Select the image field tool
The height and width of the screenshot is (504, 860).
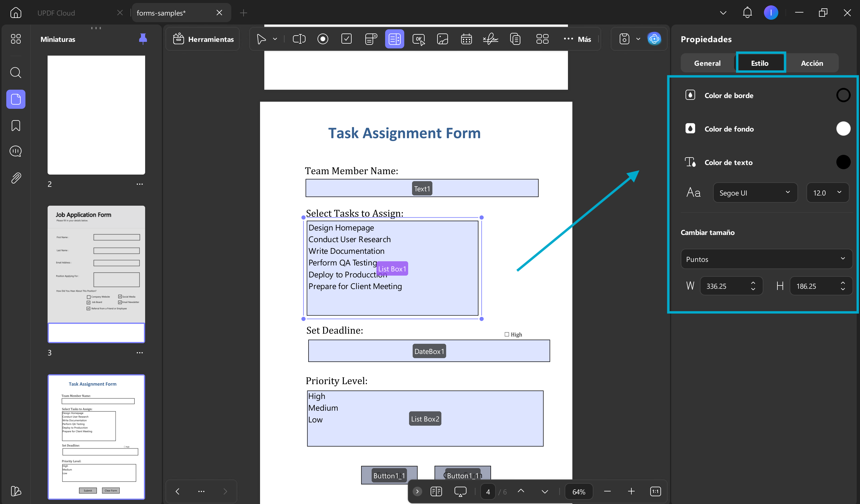pyautogui.click(x=442, y=39)
